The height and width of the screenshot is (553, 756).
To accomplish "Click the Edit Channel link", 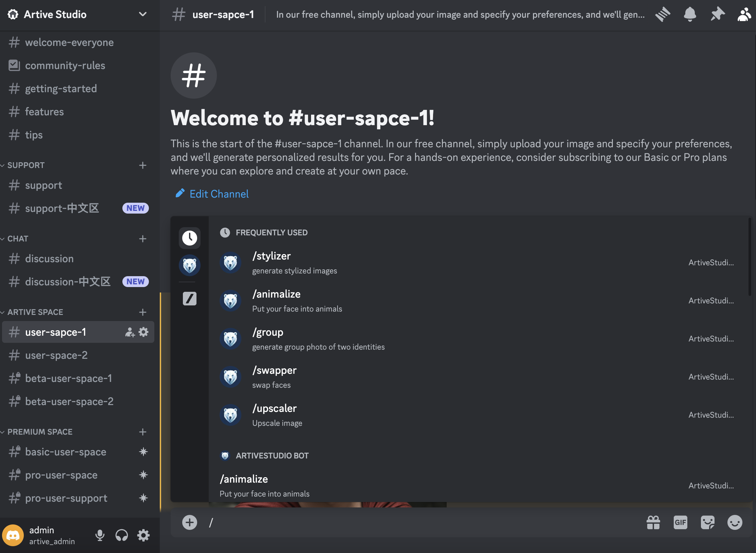I will (212, 194).
